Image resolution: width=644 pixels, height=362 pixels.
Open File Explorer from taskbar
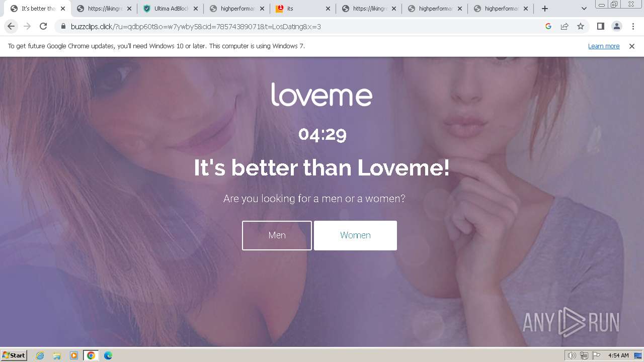click(57, 355)
